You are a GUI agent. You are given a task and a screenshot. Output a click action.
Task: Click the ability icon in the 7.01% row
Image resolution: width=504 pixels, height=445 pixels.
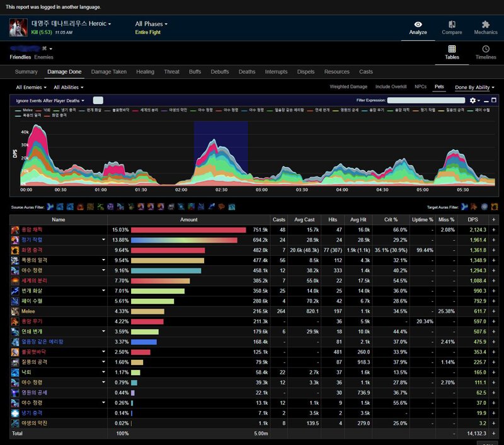[15, 291]
